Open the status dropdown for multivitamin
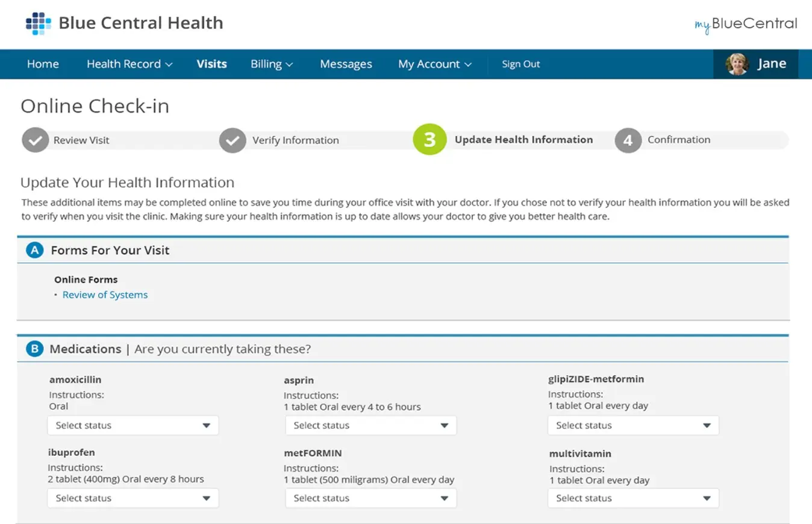Screen dimensions: 812x524 coord(632,498)
